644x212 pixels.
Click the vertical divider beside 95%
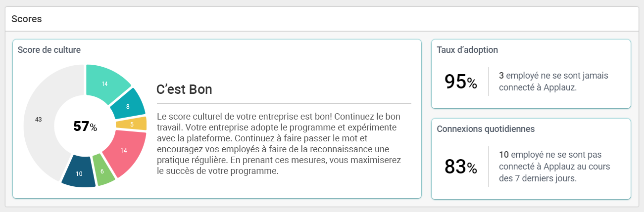(x=489, y=82)
